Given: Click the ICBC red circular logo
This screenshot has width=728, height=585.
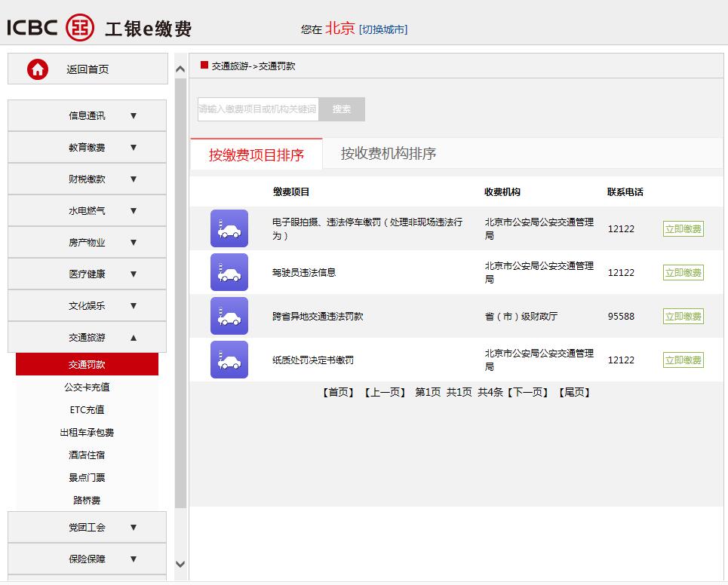Looking at the screenshot, I should tap(80, 27).
